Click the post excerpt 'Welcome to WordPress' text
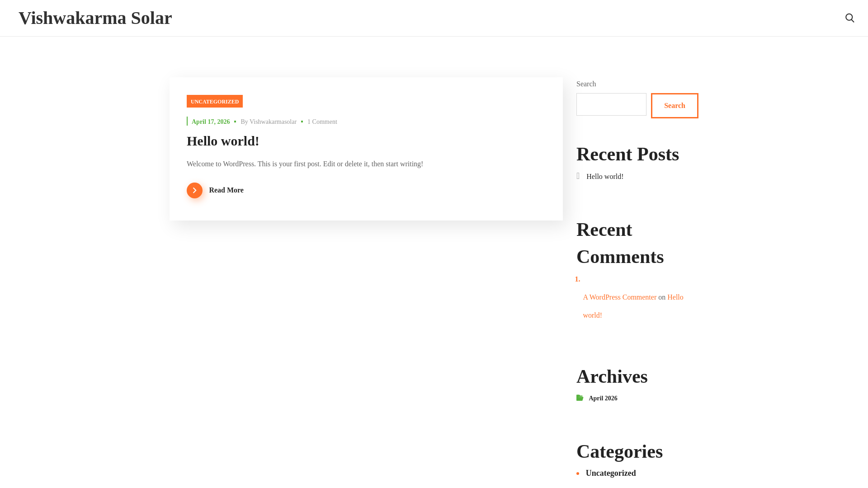 coord(305,164)
